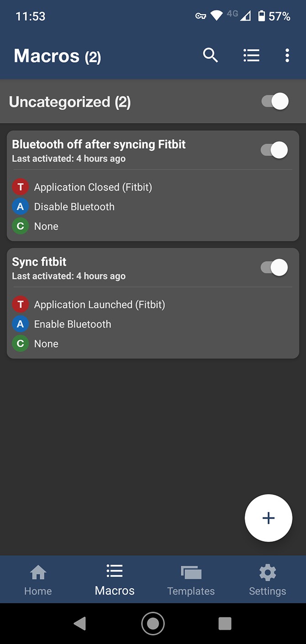
Task: Open Bluetooth off after syncing Fitbit macro title
Action: pos(99,145)
